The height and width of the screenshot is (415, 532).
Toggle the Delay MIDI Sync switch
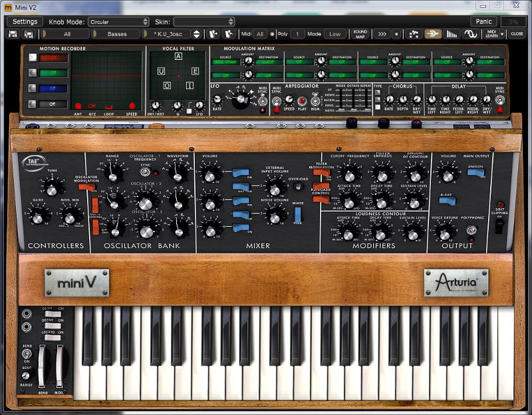coord(499,100)
